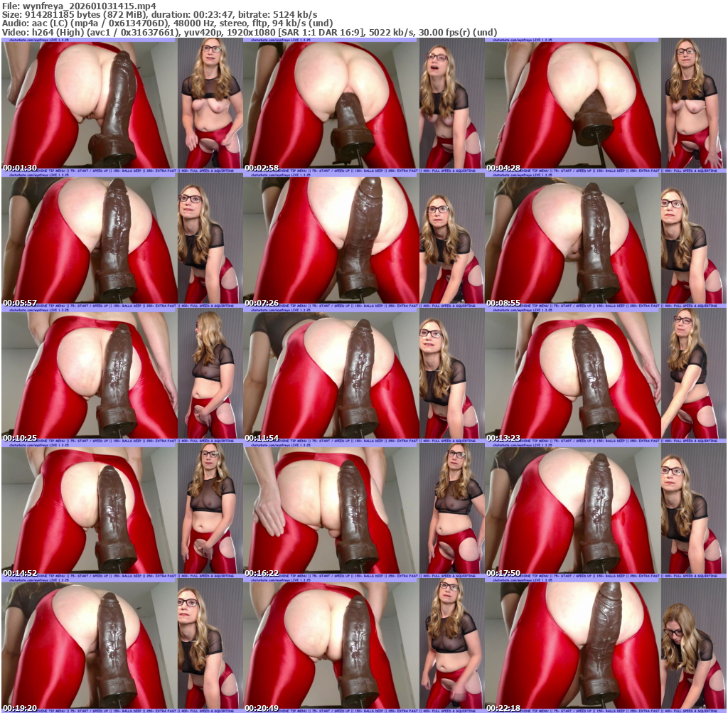The width and height of the screenshot is (728, 713).
Task: Open the thumbnail timestamped 00:01:30
Action: click(x=122, y=105)
